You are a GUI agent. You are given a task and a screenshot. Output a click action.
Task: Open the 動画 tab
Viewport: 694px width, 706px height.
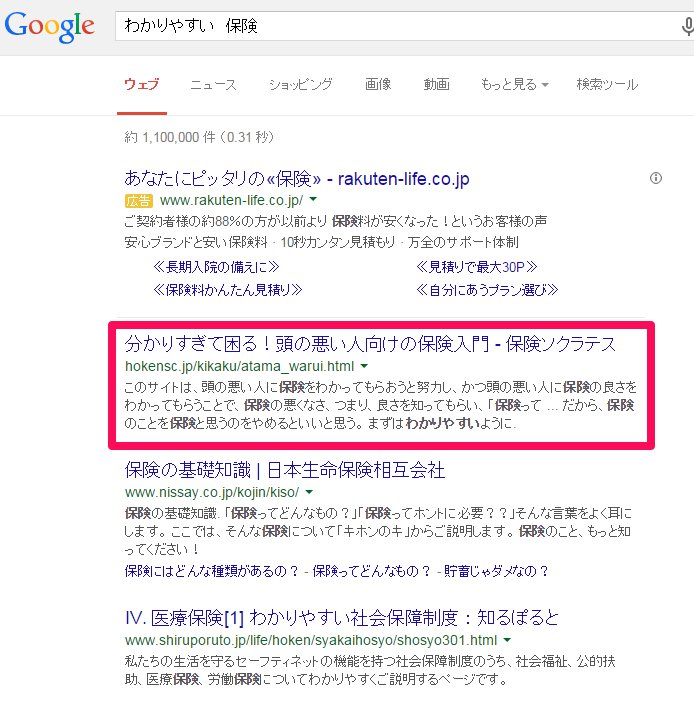click(436, 84)
